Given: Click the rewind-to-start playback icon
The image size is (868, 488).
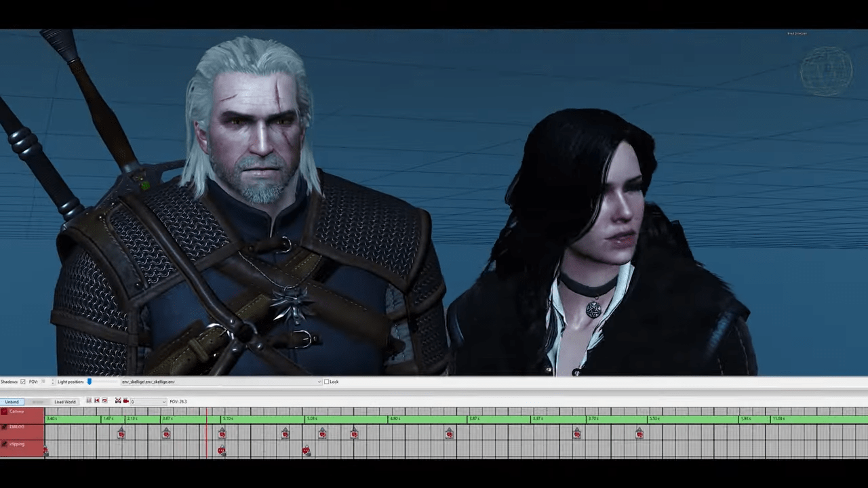Looking at the screenshot, I should tap(97, 401).
